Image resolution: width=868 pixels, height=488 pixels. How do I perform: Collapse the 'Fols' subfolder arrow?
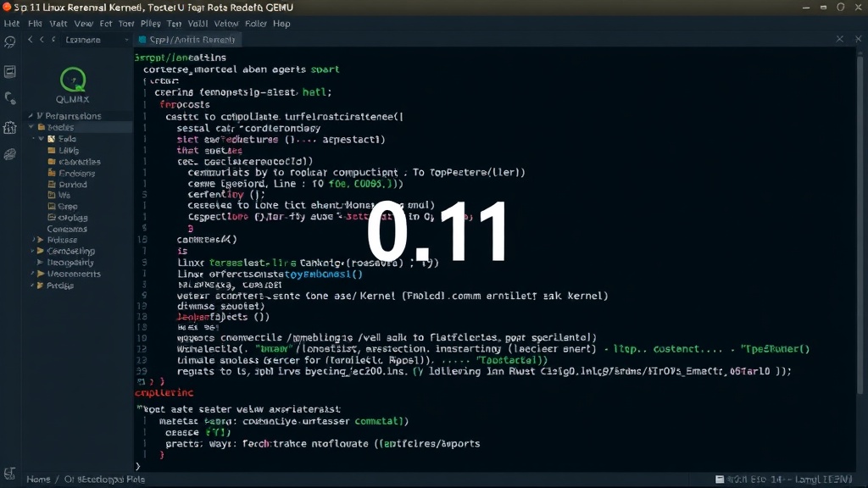[41, 139]
